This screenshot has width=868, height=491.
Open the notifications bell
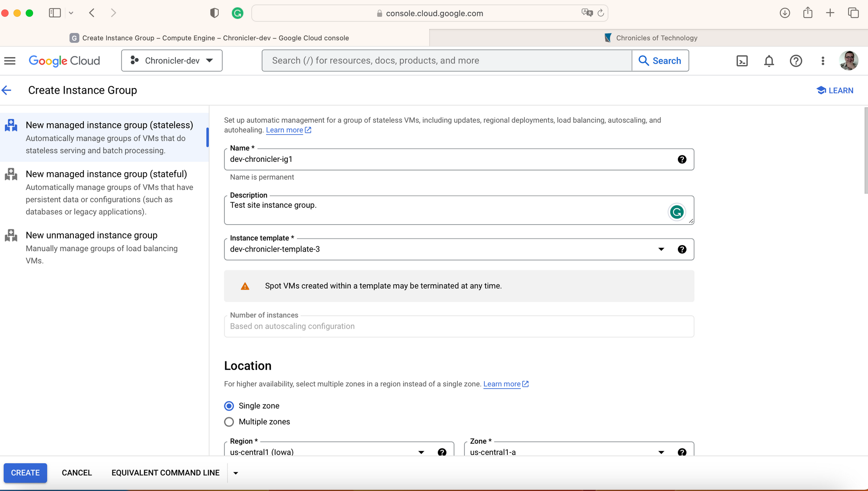769,61
